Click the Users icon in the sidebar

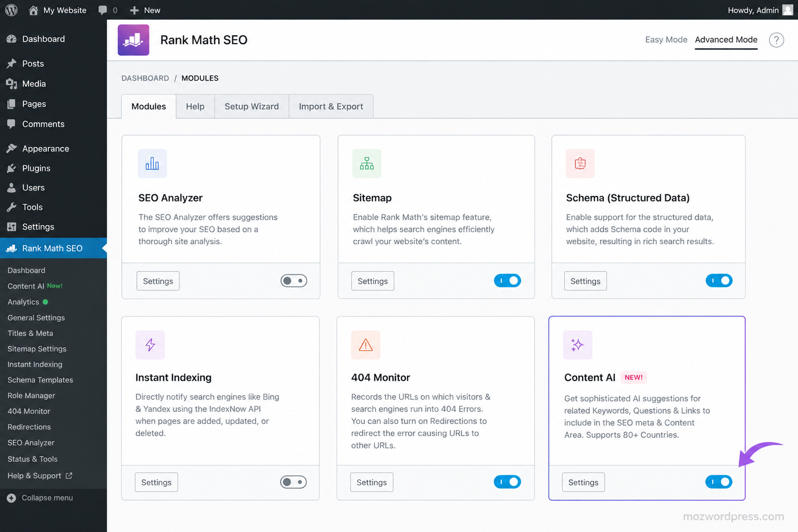(x=11, y=188)
